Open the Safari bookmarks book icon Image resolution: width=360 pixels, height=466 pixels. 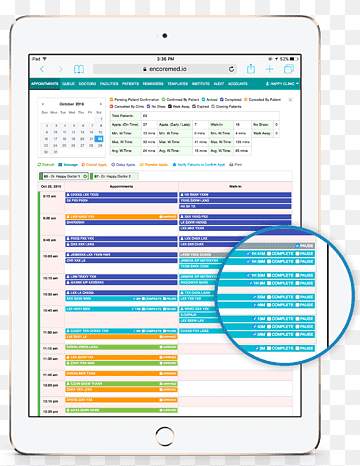(79, 69)
